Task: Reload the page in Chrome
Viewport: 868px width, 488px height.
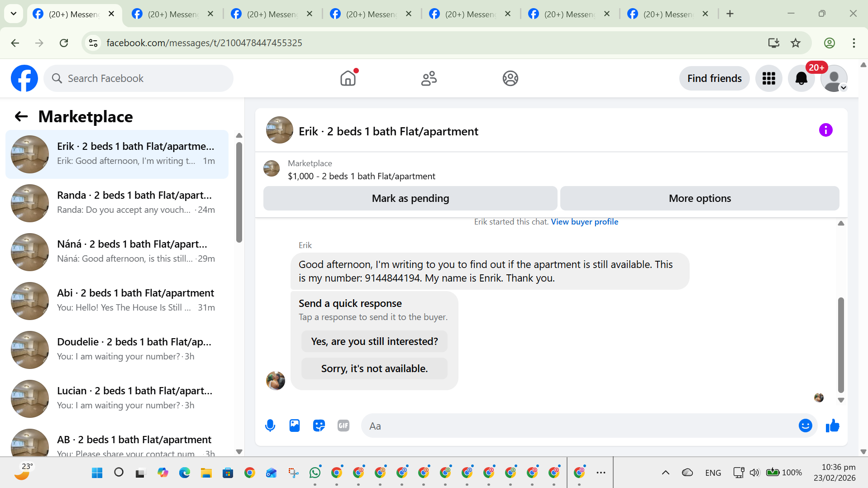Action: pos(64,43)
